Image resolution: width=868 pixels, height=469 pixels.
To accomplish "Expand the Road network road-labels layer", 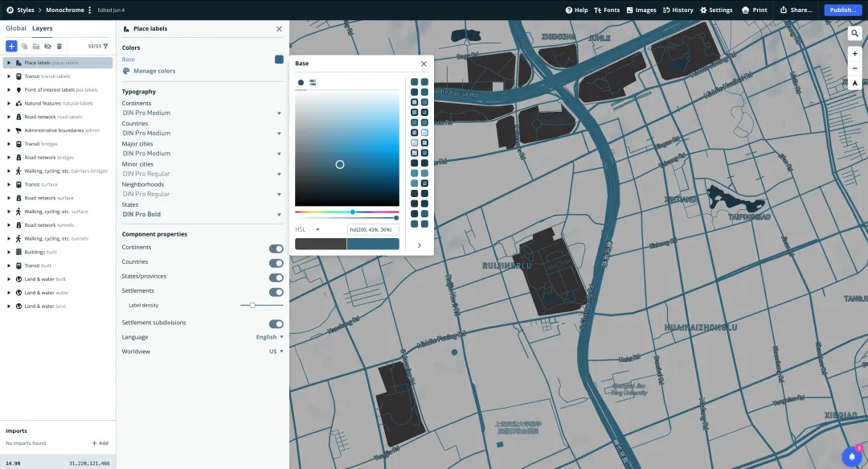I will (x=9, y=117).
